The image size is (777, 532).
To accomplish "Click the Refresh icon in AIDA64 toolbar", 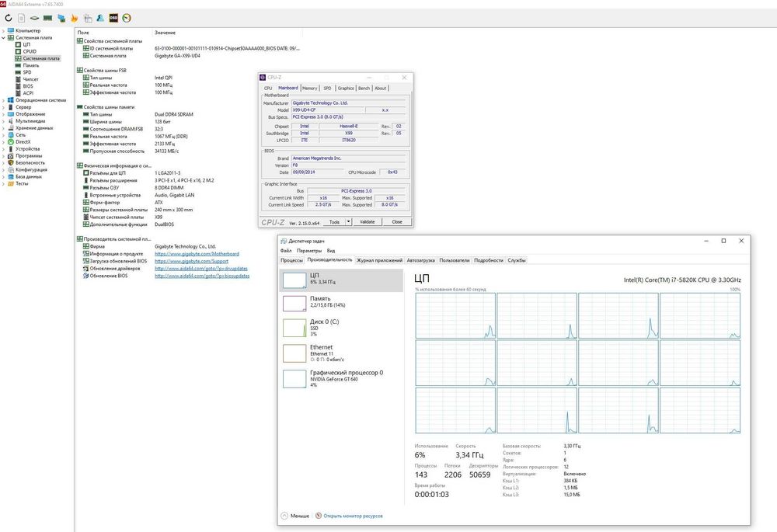I will (x=8, y=17).
